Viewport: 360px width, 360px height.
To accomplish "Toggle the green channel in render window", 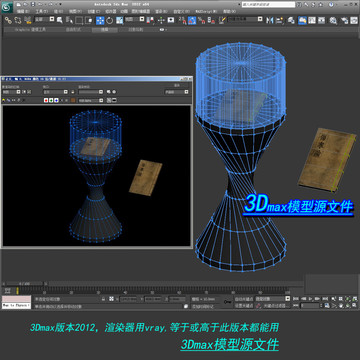I will click(x=51, y=100).
